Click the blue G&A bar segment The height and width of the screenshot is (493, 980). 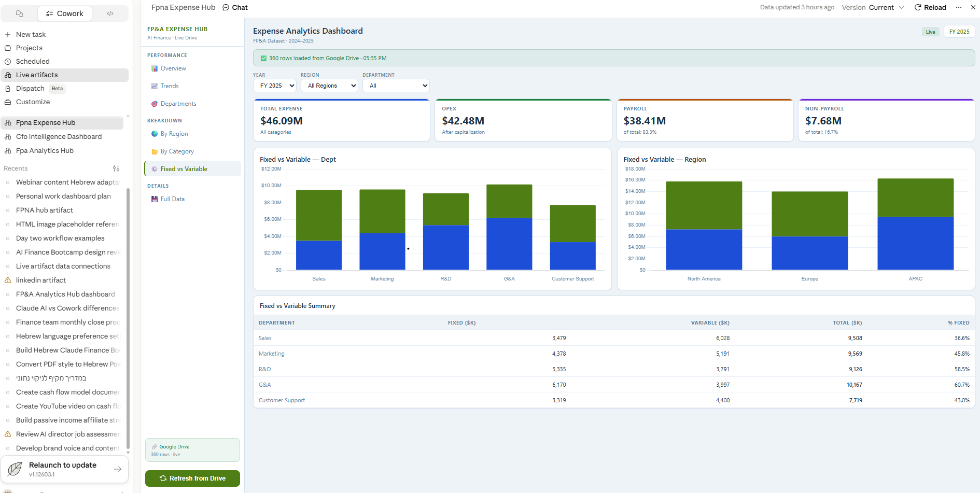tap(509, 244)
